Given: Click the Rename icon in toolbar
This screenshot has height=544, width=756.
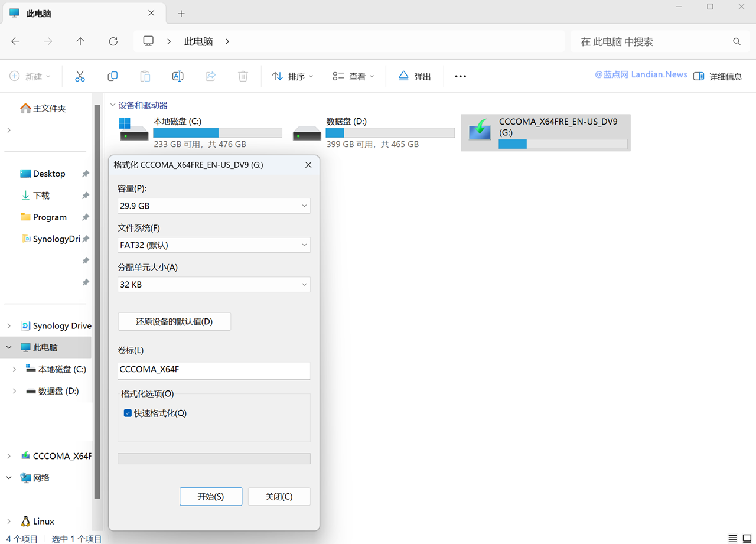Looking at the screenshot, I should point(177,76).
